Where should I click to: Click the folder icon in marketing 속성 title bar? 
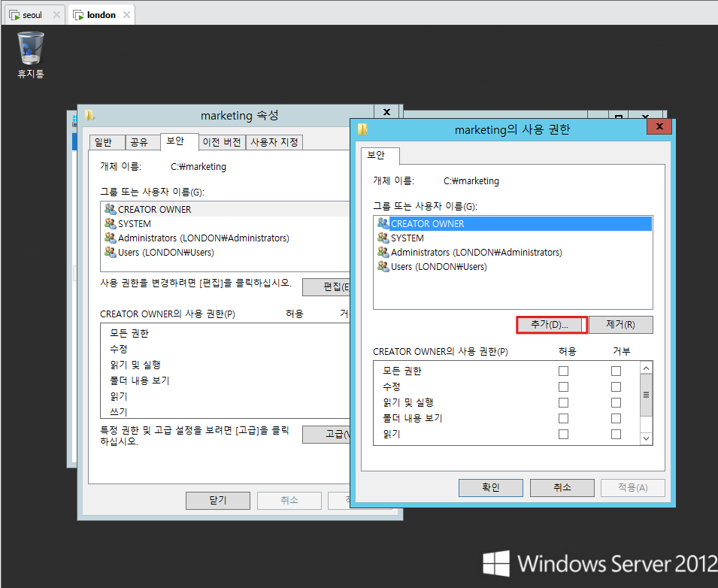tap(89, 115)
